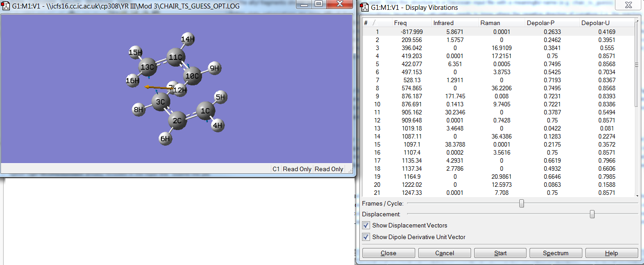Click atom 1C in the molecule view
644x265 pixels.
pyautogui.click(x=206, y=110)
